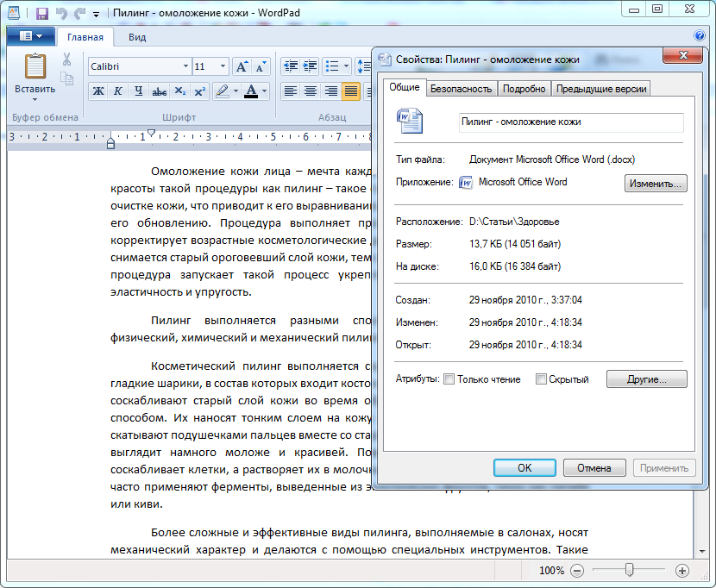Toggle italic (К) formatting
716x588 pixels.
point(117,91)
